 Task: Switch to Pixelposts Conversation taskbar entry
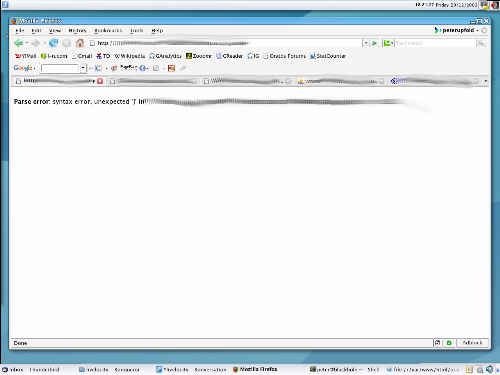[191, 370]
